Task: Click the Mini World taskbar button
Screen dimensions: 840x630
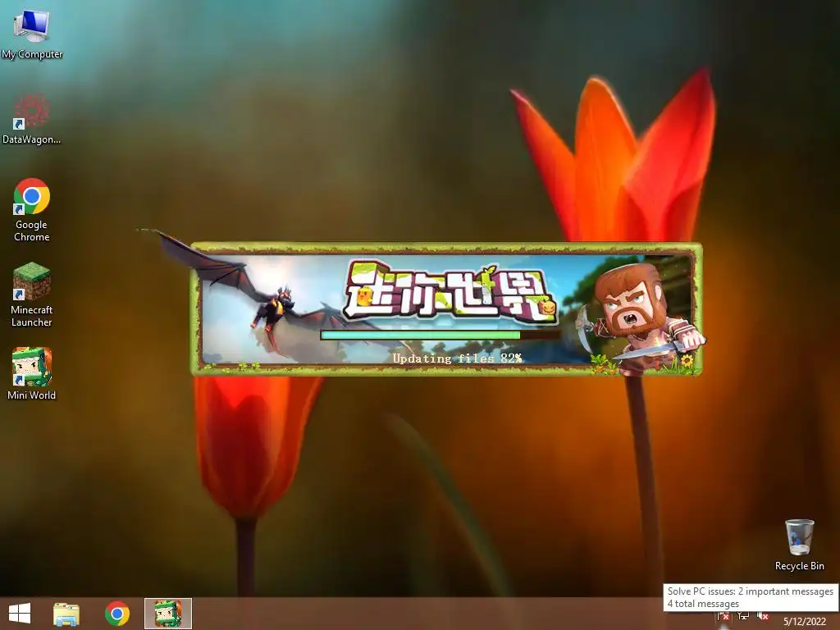Action: (x=167, y=614)
